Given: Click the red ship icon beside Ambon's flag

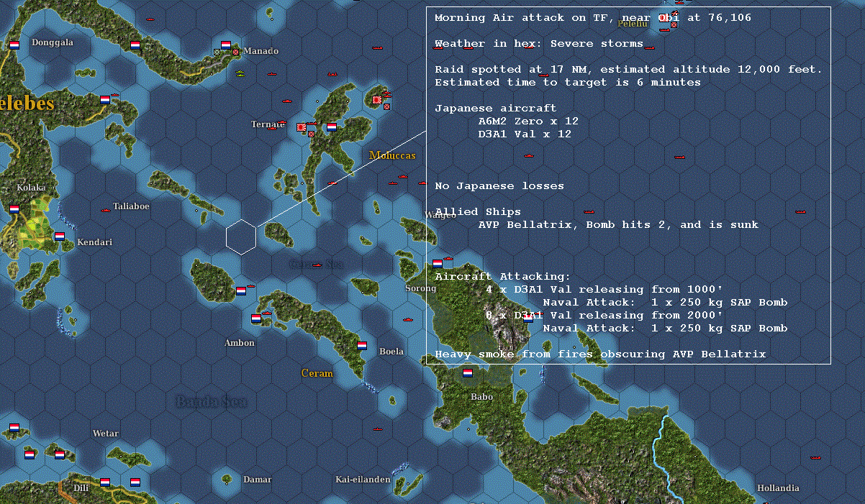Looking at the screenshot, I should tap(267, 313).
